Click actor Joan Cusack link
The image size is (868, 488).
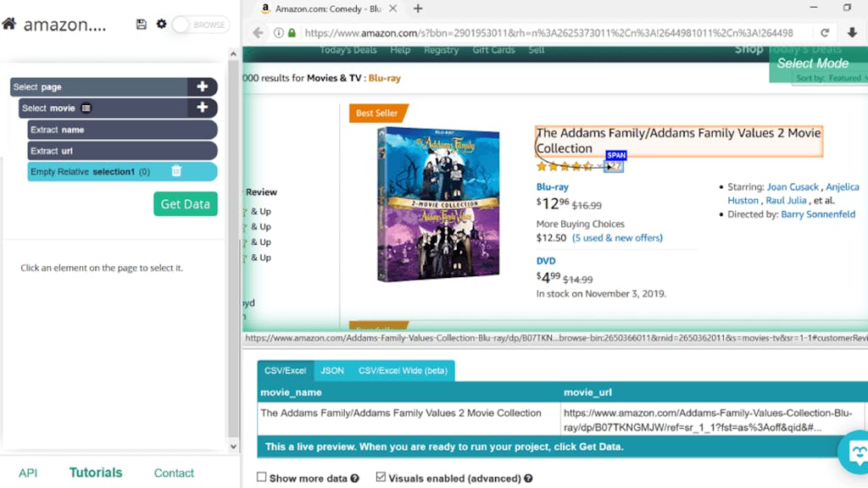[793, 187]
